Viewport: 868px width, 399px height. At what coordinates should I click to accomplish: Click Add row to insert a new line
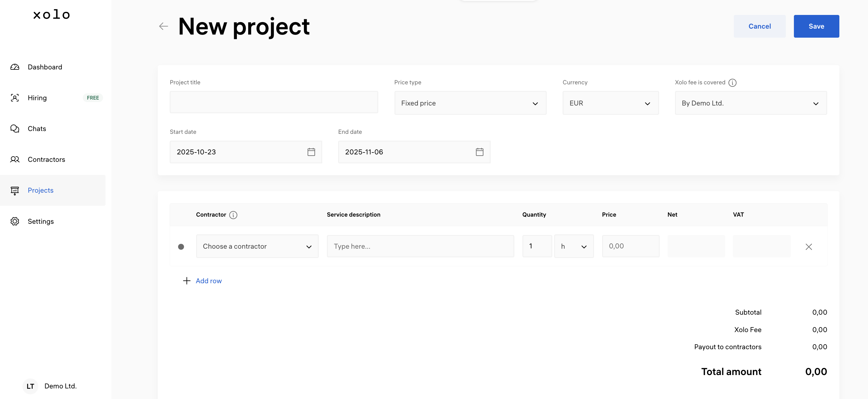pyautogui.click(x=209, y=280)
